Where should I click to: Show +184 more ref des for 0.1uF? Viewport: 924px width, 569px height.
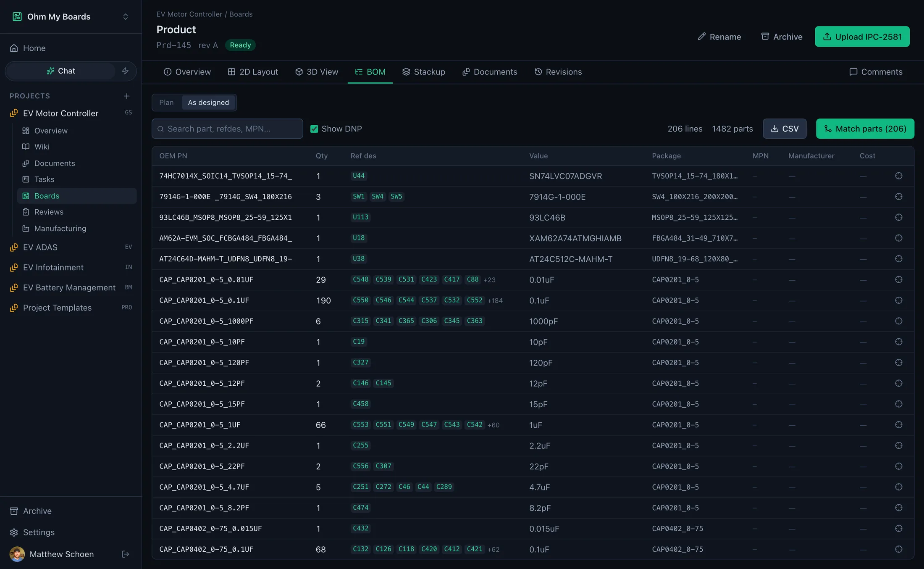point(495,300)
